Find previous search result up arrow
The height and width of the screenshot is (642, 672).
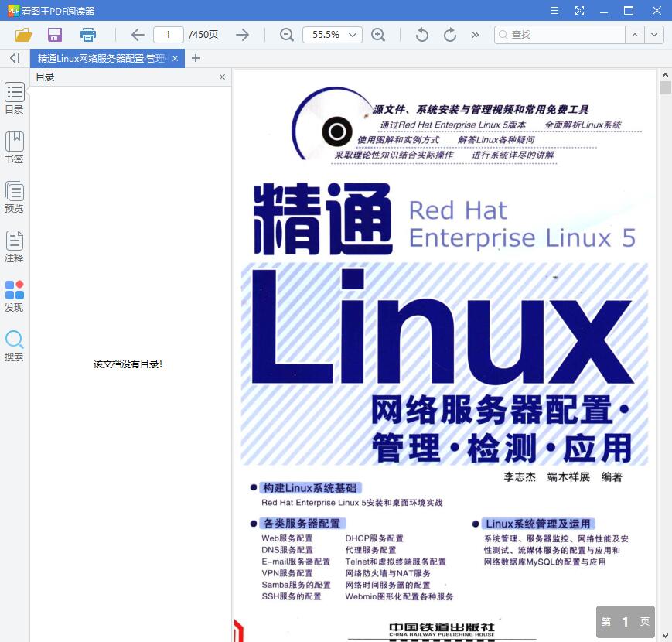point(635,35)
